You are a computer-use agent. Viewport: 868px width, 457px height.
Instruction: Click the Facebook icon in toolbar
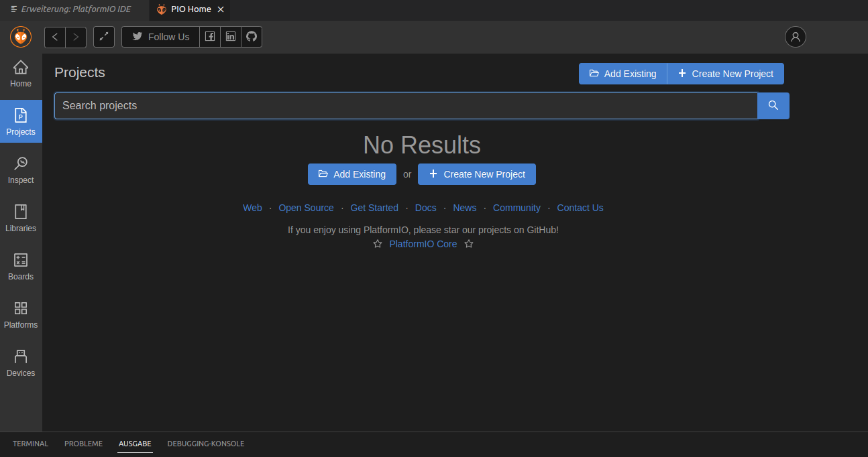pyautogui.click(x=210, y=37)
